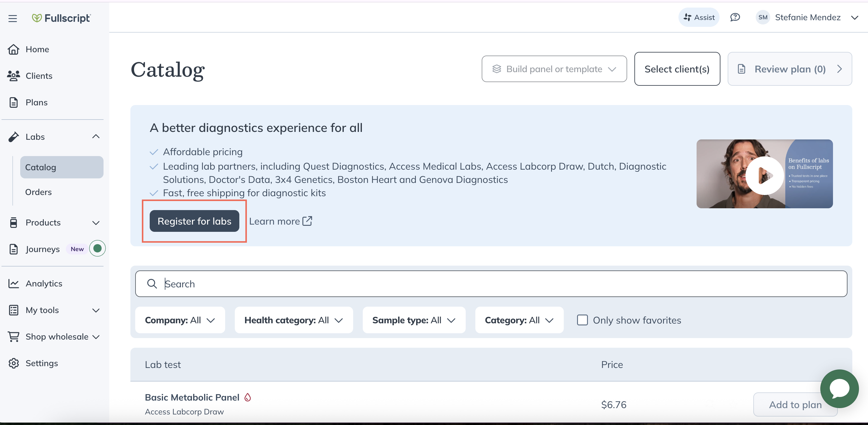Click the Register for labs button

point(194,221)
